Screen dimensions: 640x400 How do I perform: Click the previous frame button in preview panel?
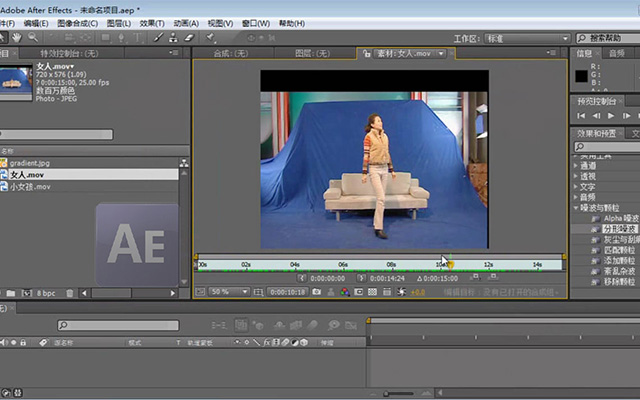click(596, 116)
